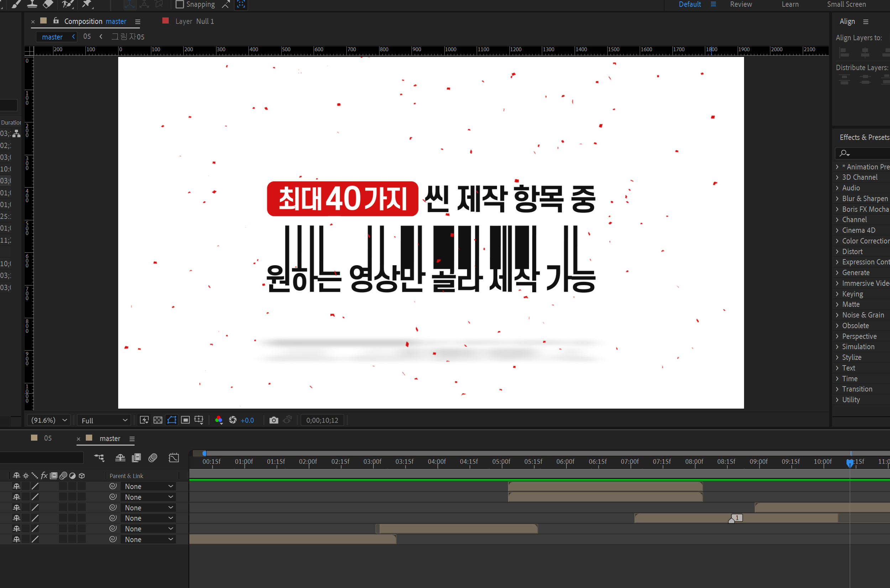The width and height of the screenshot is (890, 588).
Task: Toggle mask and shape path visibility
Action: [172, 420]
